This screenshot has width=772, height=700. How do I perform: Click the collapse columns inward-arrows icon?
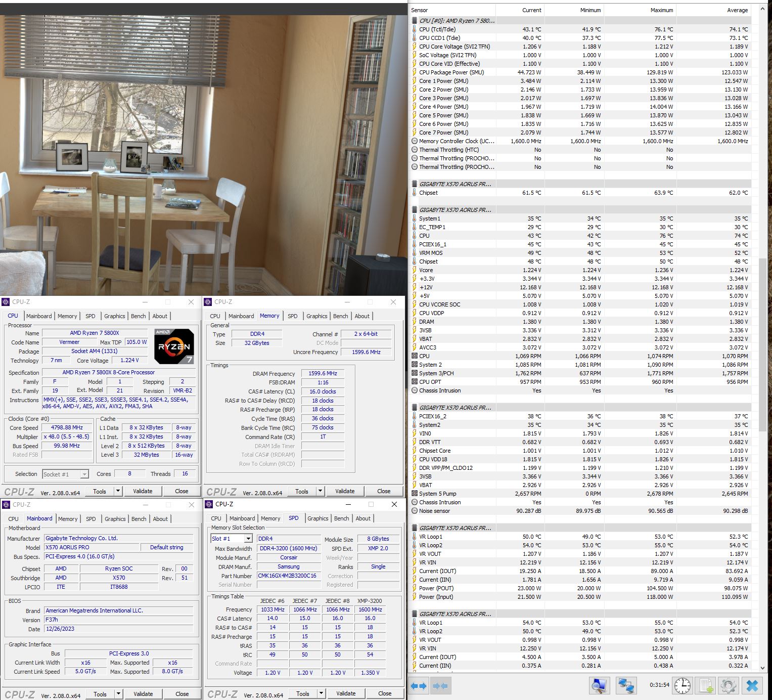coord(440,686)
